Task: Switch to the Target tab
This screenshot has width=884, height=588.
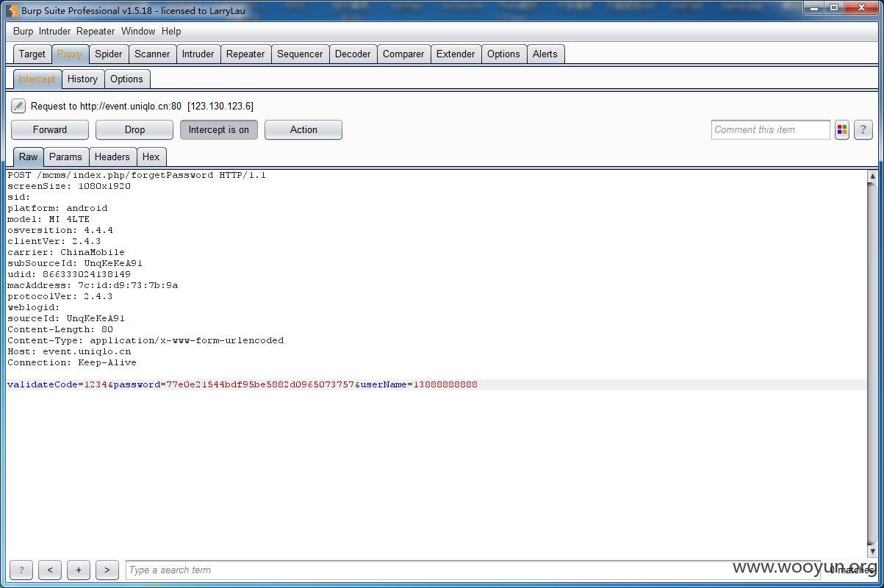Action: pos(32,54)
